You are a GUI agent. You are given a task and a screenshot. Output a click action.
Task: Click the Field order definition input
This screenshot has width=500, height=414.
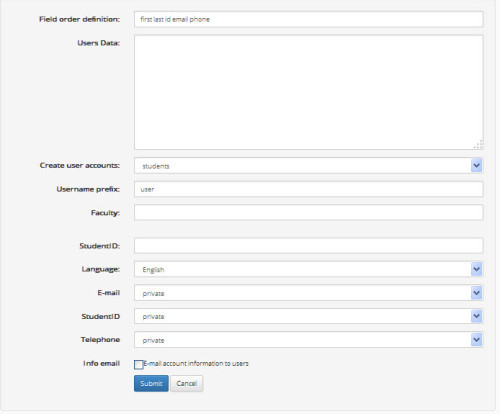click(x=308, y=19)
